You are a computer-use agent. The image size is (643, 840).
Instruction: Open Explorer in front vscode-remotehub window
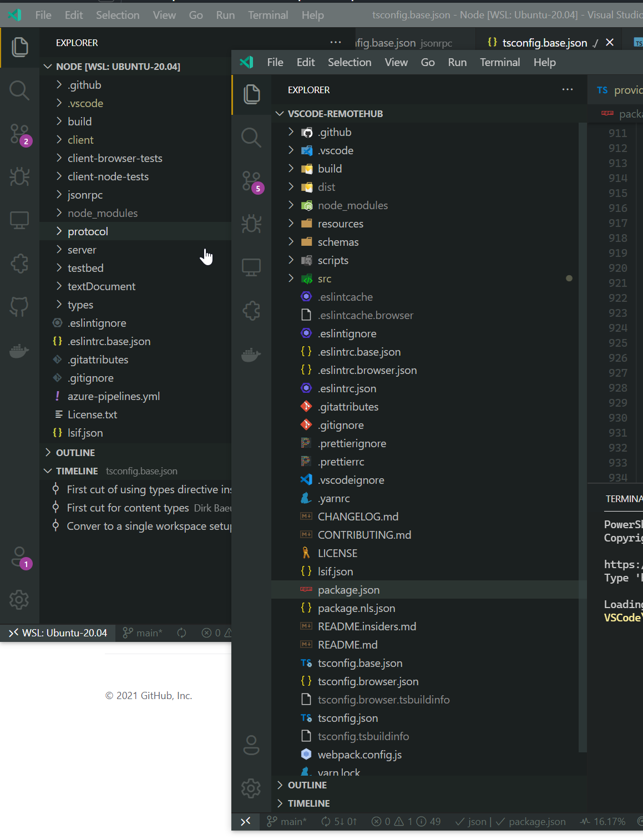[x=252, y=94]
